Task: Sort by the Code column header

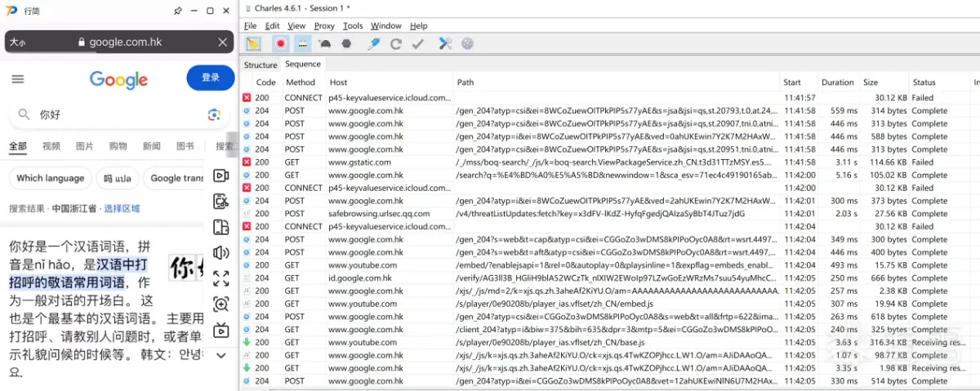Action: coord(265,82)
